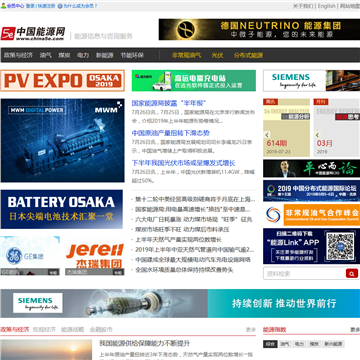Click the 更多 link beside 政策与经济
Viewport: 360px width, 360px height.
click(x=251, y=330)
